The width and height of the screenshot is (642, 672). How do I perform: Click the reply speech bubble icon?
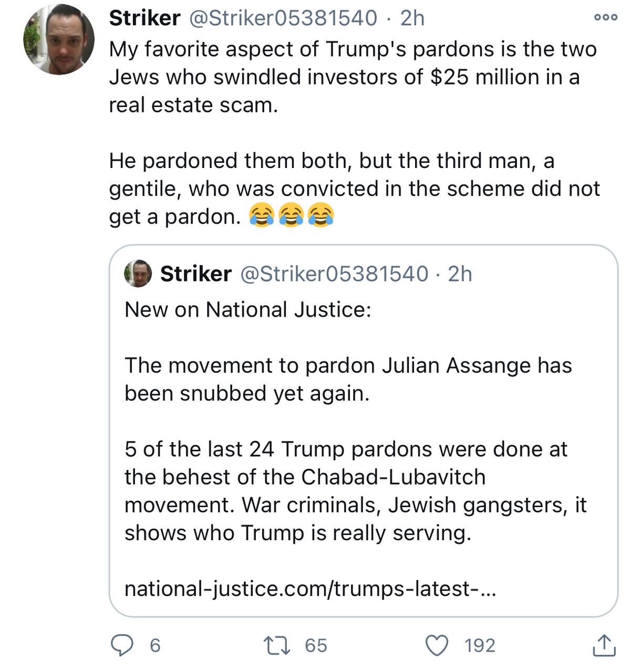123,645
